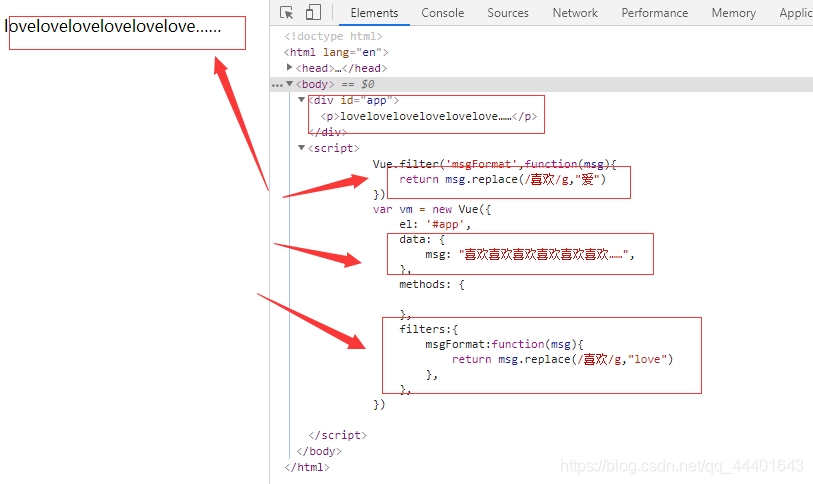Collapse the div id="app" node

pyautogui.click(x=301, y=100)
